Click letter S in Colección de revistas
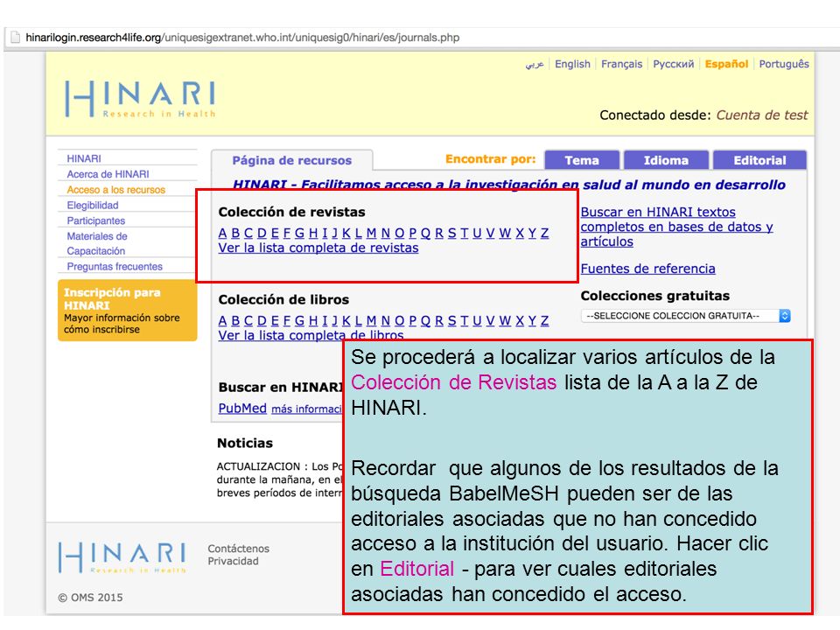 (x=452, y=233)
